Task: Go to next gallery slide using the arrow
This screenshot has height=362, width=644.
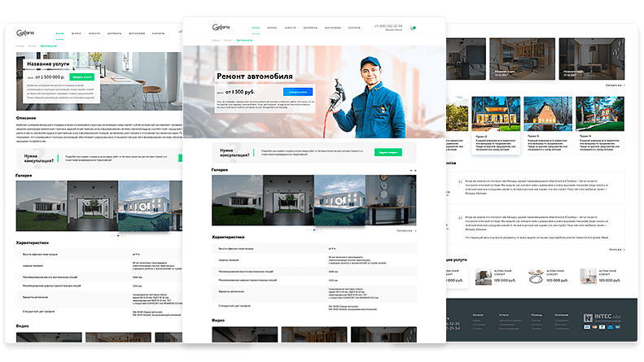Action: pyautogui.click(x=415, y=170)
